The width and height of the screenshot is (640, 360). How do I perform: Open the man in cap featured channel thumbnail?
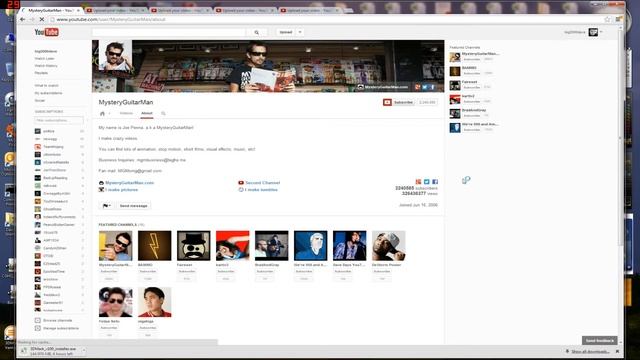[x=388, y=246]
